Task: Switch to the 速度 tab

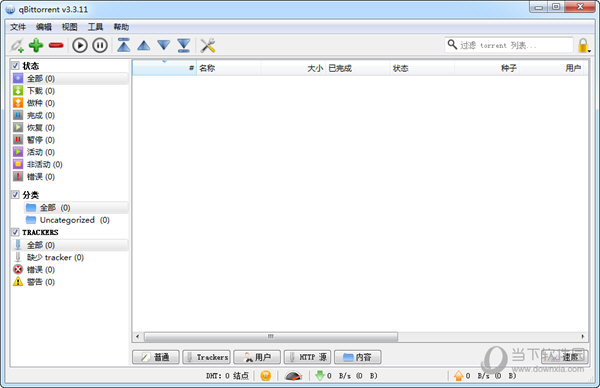Action: click(564, 357)
